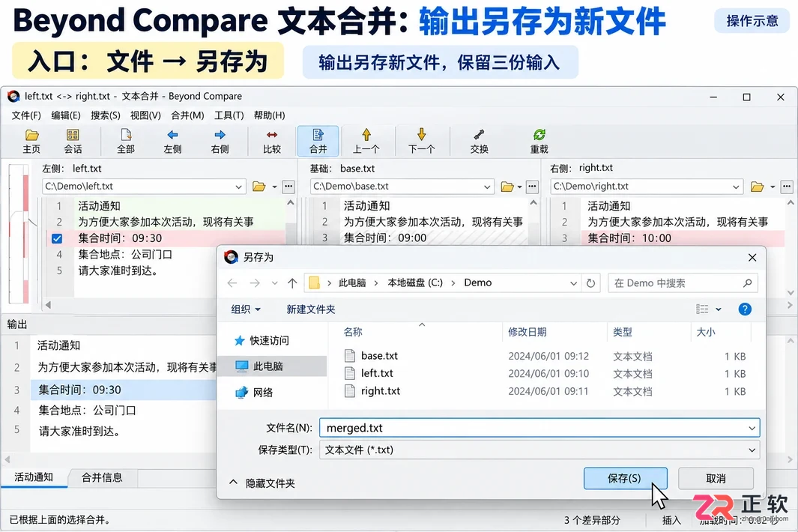798x532 pixels.
Task: Click the Forward arrow in Save As dialog
Action: coord(255,283)
